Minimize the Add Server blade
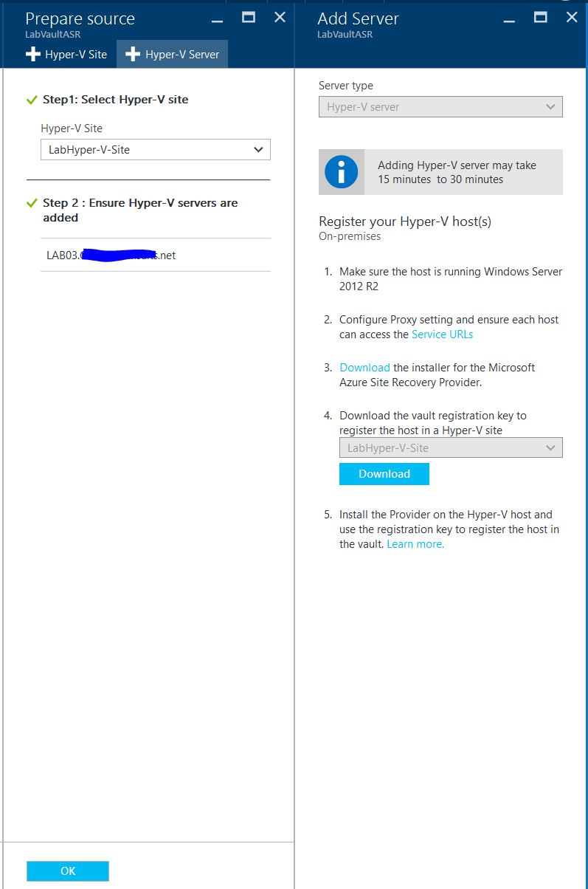The image size is (588, 889). [509, 18]
